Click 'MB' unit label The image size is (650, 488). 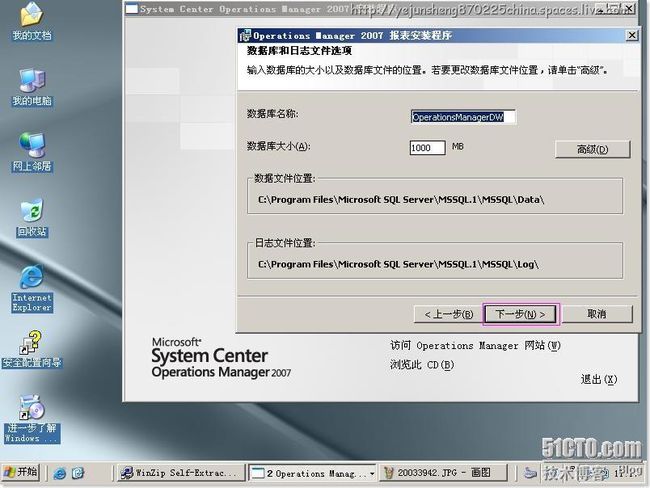pyautogui.click(x=458, y=146)
